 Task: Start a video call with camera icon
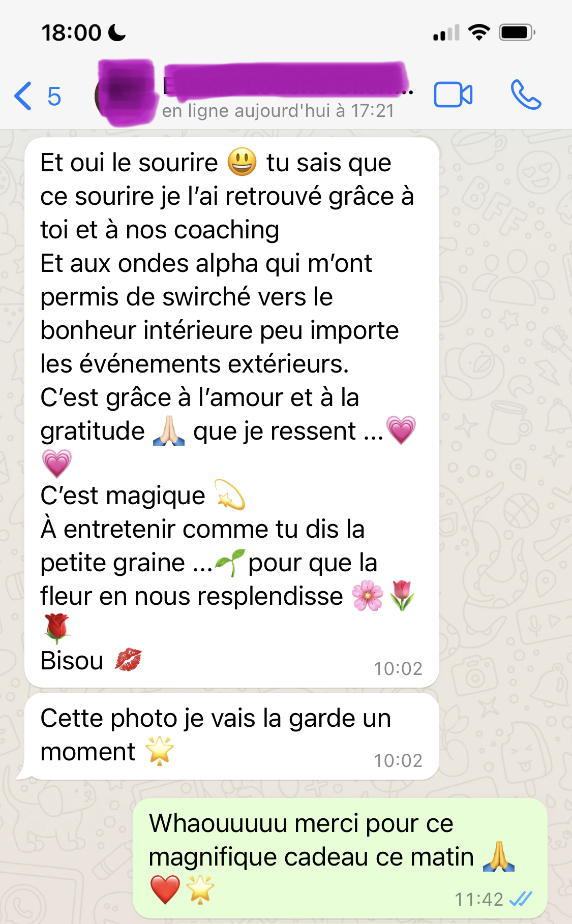pos(453,95)
